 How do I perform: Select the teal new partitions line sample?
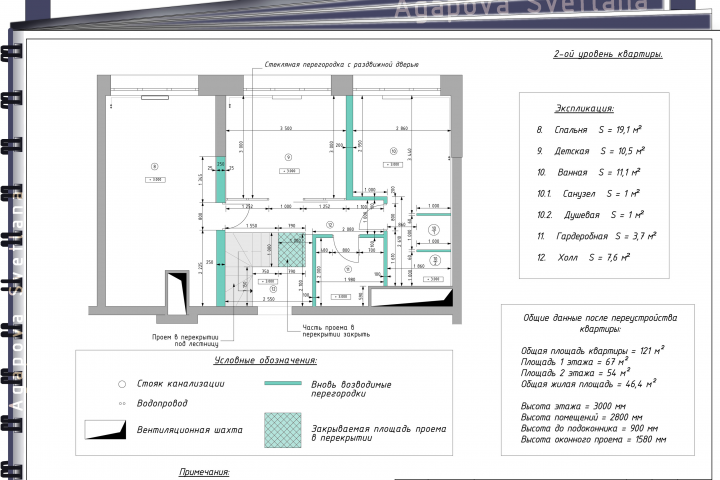coord(283,383)
